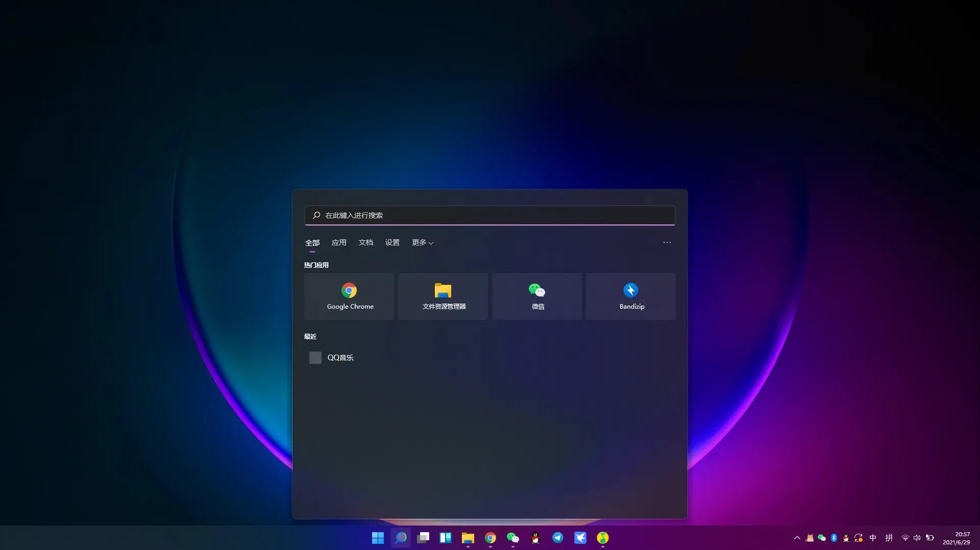Show hidden icons with tray chevron
The image size is (980, 550).
point(797,538)
